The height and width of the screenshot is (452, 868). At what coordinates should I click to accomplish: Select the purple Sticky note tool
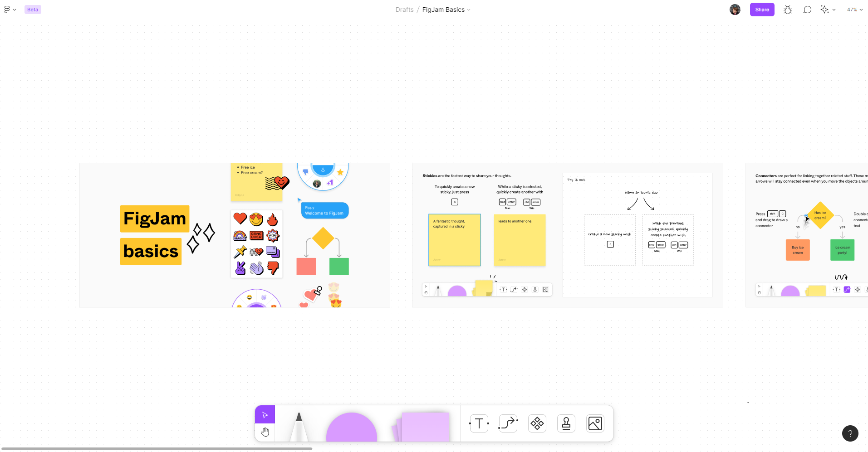(x=422, y=427)
